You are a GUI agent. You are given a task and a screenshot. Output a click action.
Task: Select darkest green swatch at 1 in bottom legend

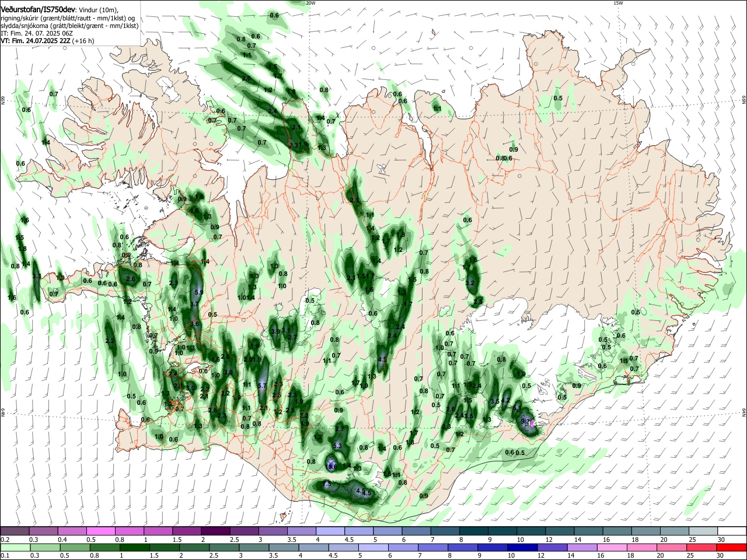click(135, 547)
